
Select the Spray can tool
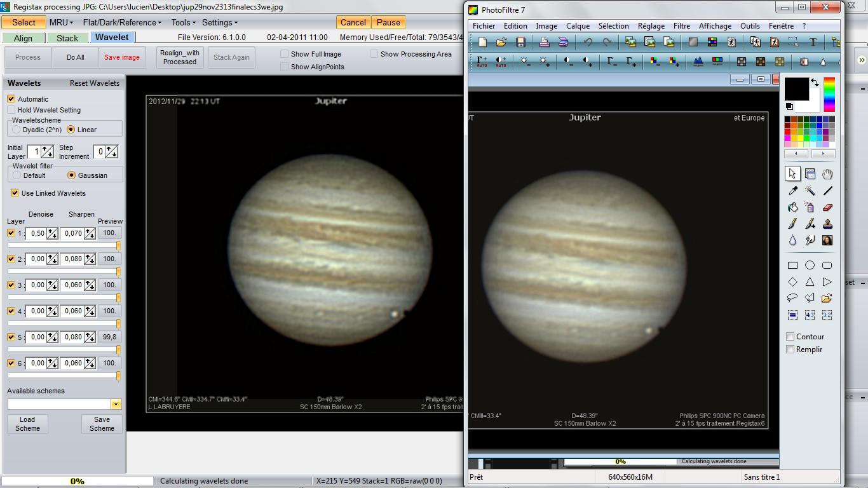click(810, 207)
